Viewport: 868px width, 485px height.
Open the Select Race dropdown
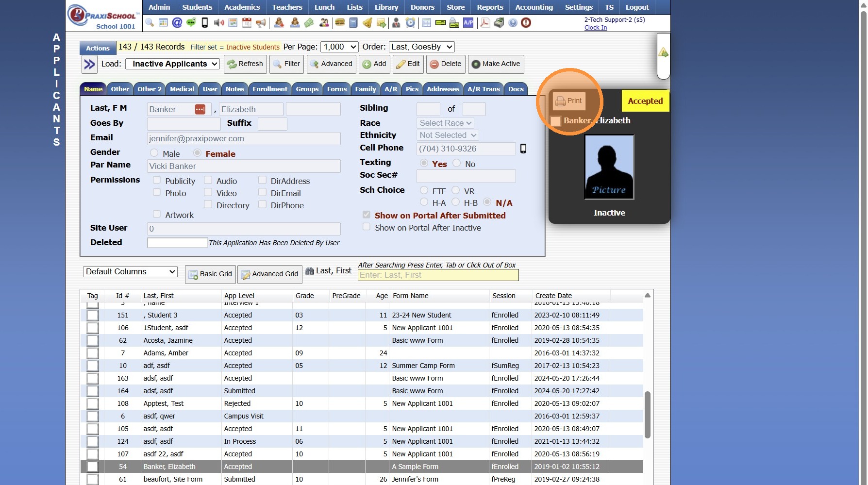[x=445, y=123]
